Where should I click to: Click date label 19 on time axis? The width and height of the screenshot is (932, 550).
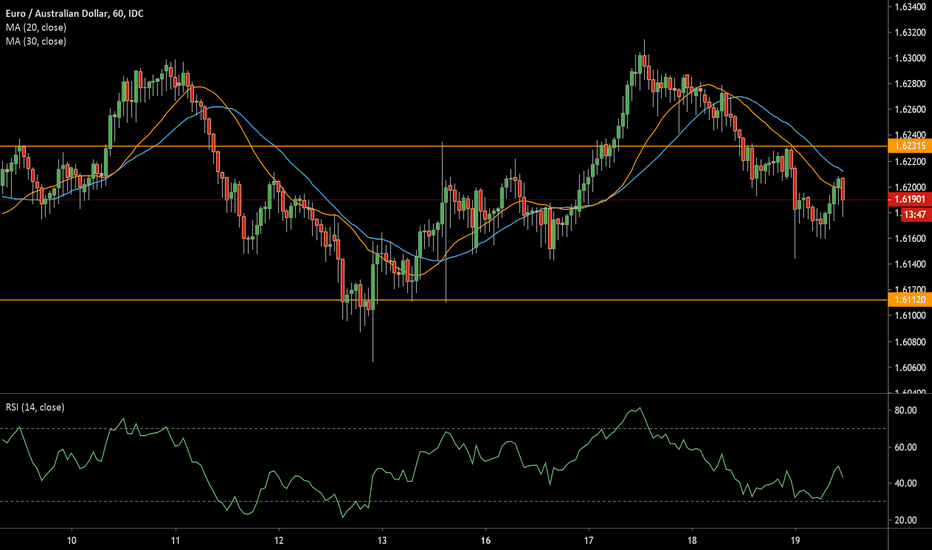795,539
